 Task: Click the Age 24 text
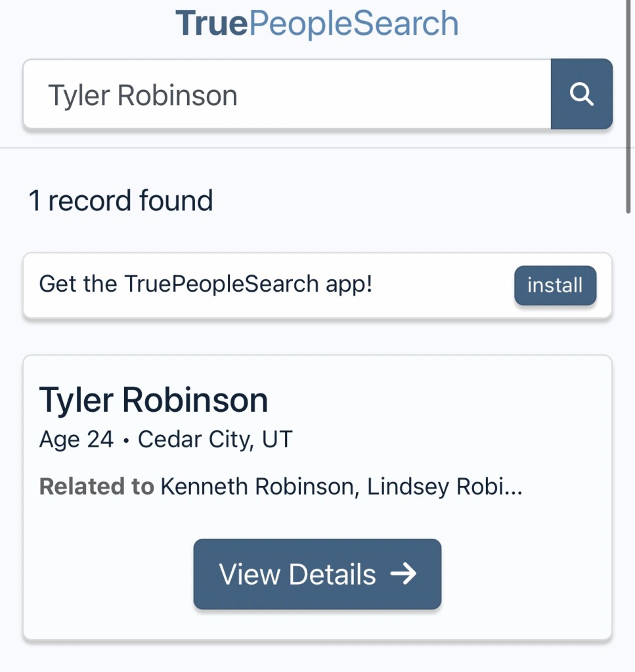click(x=76, y=439)
